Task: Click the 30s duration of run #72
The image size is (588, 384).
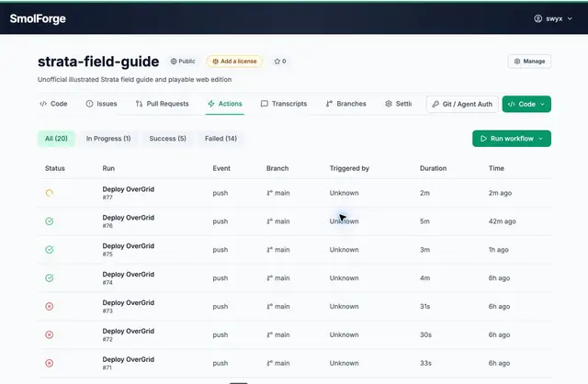Action: click(425, 335)
